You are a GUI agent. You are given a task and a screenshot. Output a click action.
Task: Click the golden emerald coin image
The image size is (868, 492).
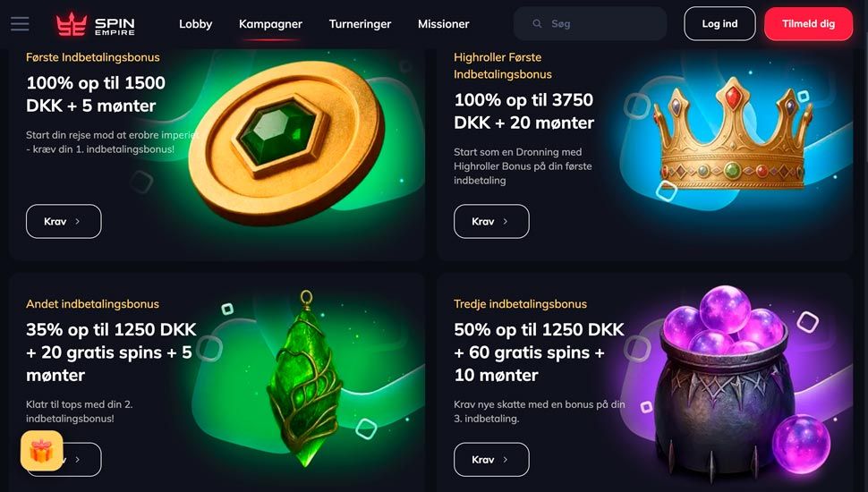(x=286, y=143)
